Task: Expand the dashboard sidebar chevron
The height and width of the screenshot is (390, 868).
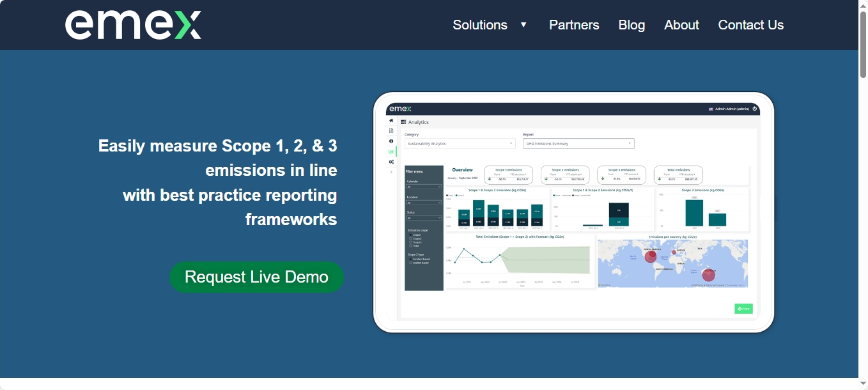Action: coord(391,172)
